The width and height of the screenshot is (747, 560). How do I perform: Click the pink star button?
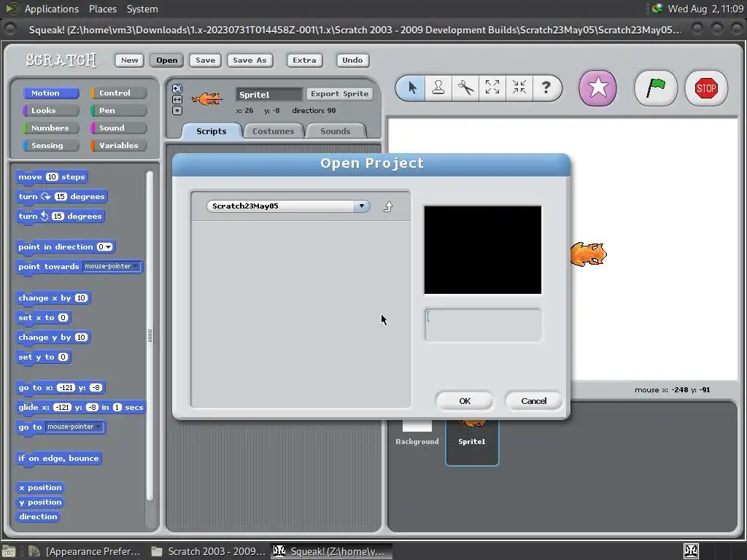(x=598, y=88)
